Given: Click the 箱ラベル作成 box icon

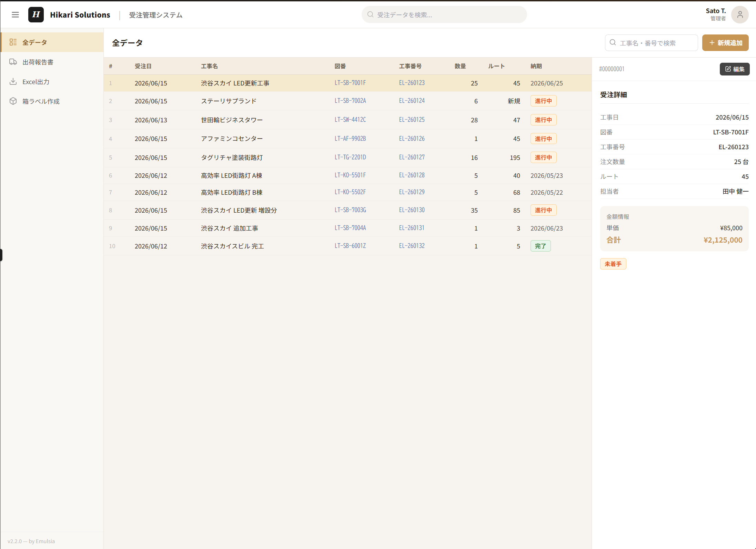Looking at the screenshot, I should pyautogui.click(x=13, y=101).
